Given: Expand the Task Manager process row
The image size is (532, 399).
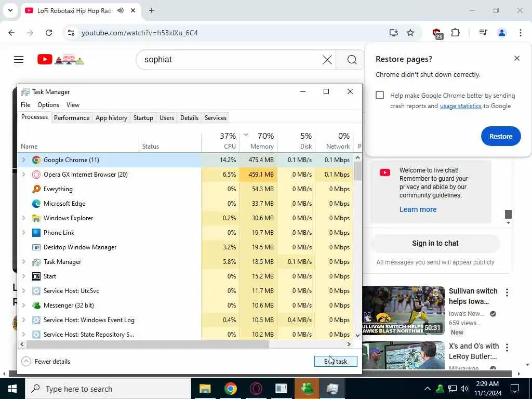Looking at the screenshot, I should click(x=23, y=262).
